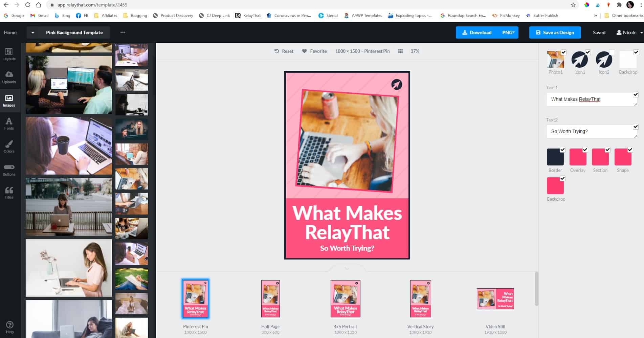Image resolution: width=644 pixels, height=338 pixels.
Task: Bookmark this page with star icon
Action: tap(573, 5)
